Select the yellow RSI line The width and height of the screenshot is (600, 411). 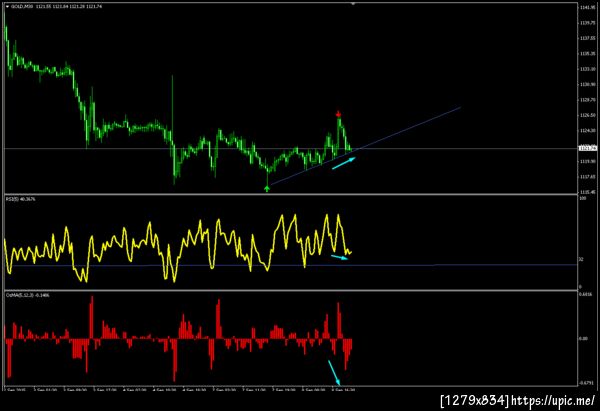coord(178,248)
